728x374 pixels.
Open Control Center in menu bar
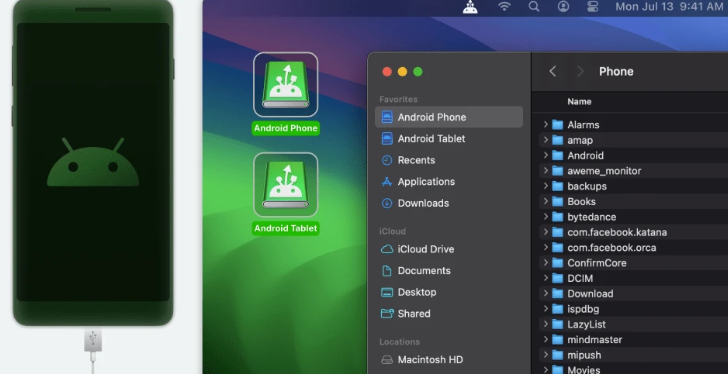pyautogui.click(x=592, y=6)
